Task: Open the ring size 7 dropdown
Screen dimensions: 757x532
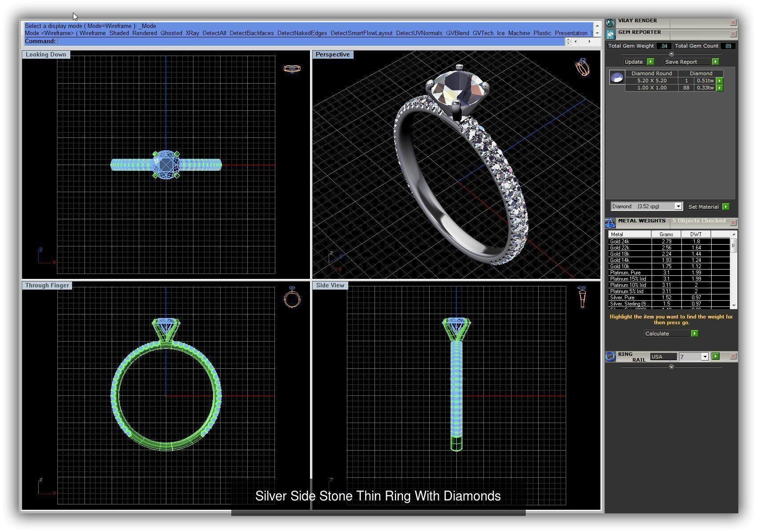Action: pos(705,357)
